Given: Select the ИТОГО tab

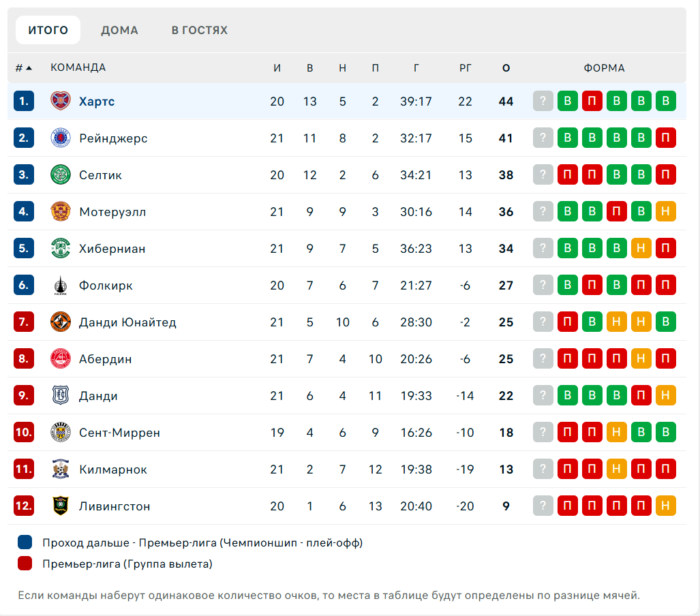Looking at the screenshot, I should [48, 30].
